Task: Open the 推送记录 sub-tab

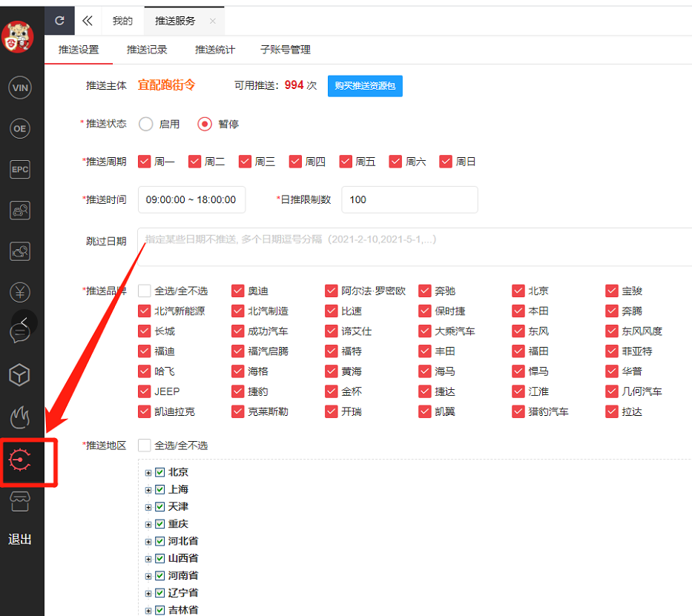Action: [x=147, y=50]
